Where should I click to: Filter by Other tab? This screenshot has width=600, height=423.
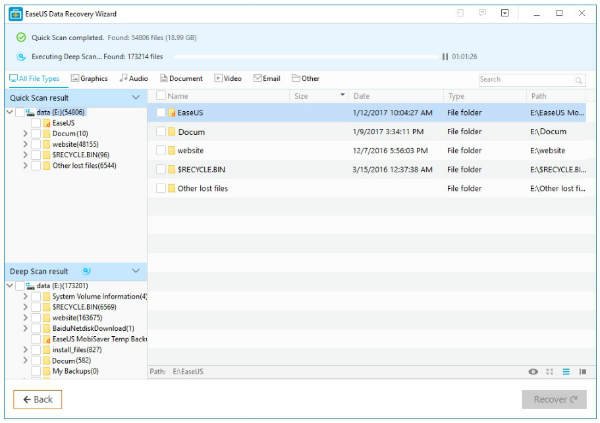point(305,78)
